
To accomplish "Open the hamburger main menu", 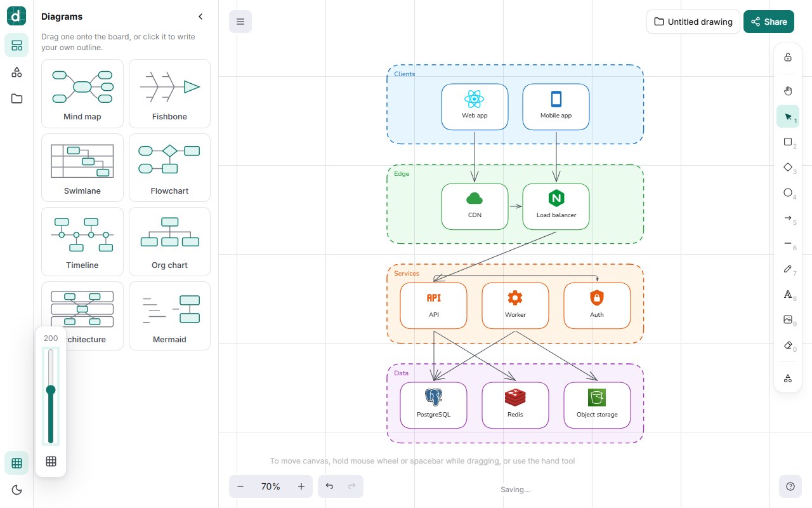I will click(240, 22).
